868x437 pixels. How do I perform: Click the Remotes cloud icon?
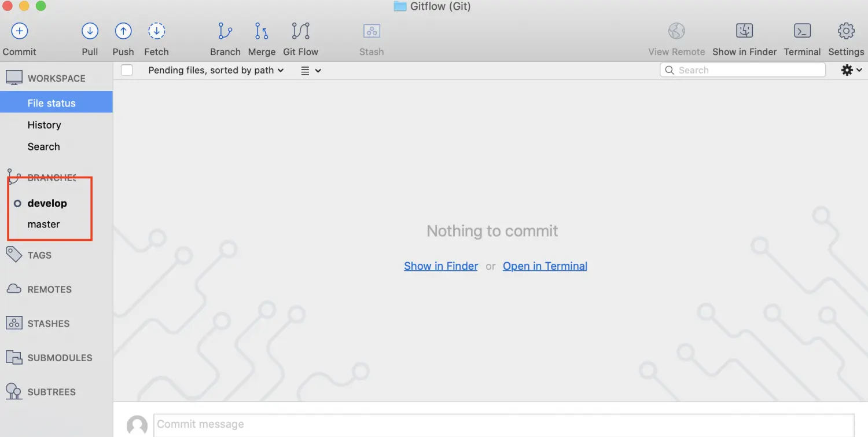(x=14, y=289)
